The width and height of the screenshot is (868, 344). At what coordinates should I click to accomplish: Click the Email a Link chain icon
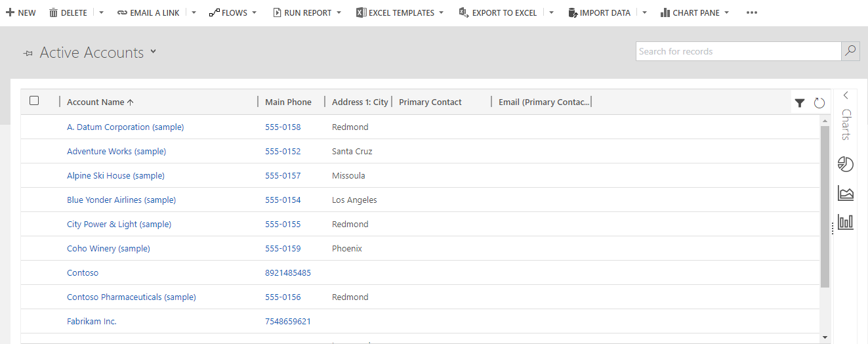pos(122,12)
